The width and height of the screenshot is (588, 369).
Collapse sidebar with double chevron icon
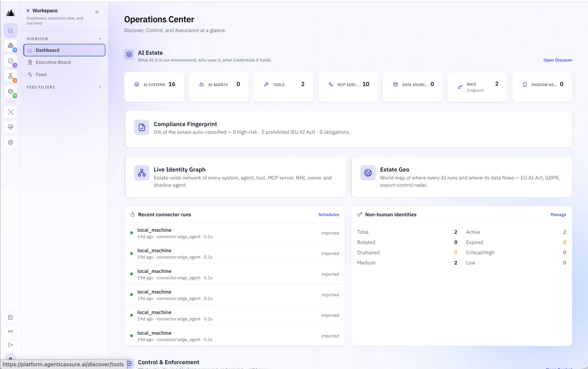(x=97, y=12)
